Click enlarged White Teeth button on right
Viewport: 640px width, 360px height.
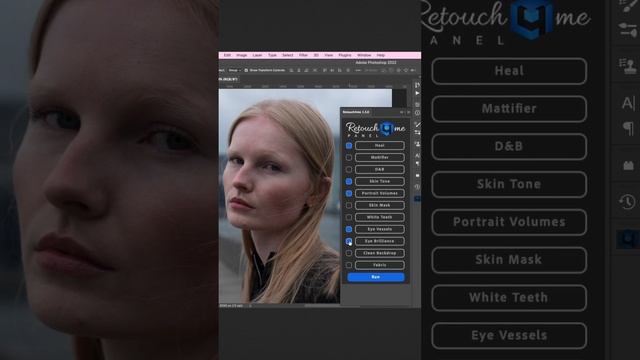coord(509,298)
